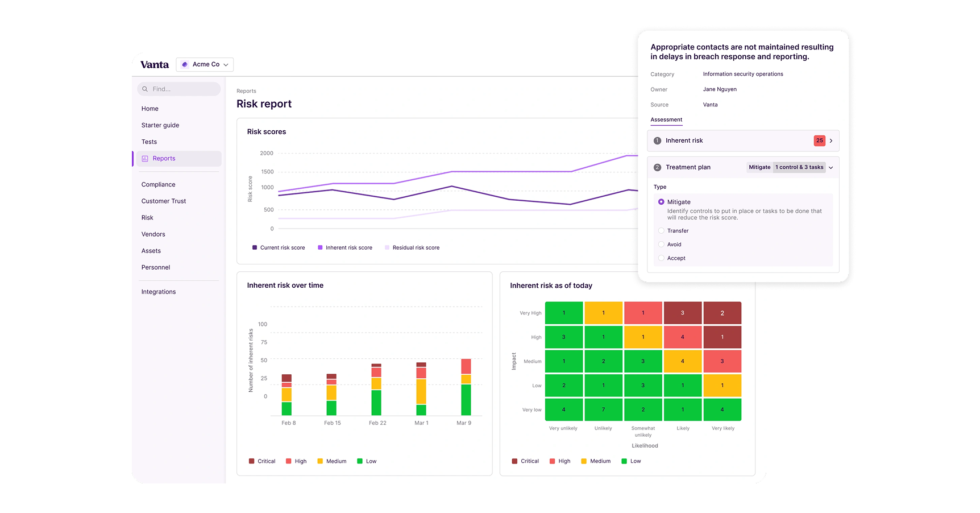Screen dimensions: 980x513
Task: Open Assets in the sidebar
Action: [151, 251]
